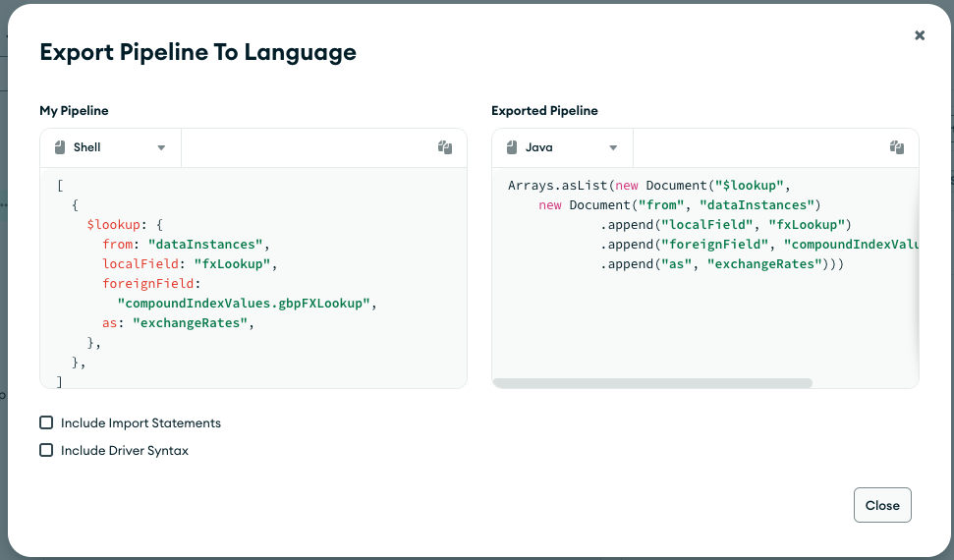Click the exported pipeline horizontal scrollbar
Screen dimensions: 954x560
(x=652, y=382)
